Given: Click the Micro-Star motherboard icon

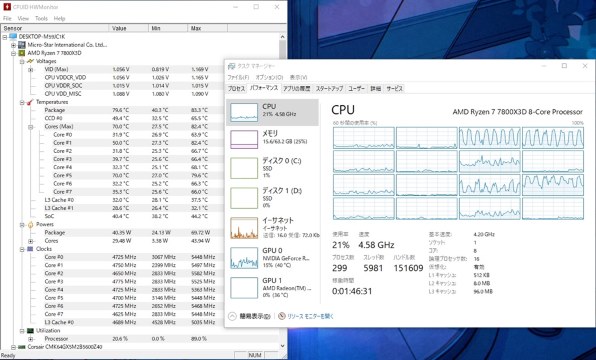Looking at the screenshot, I should point(22,45).
